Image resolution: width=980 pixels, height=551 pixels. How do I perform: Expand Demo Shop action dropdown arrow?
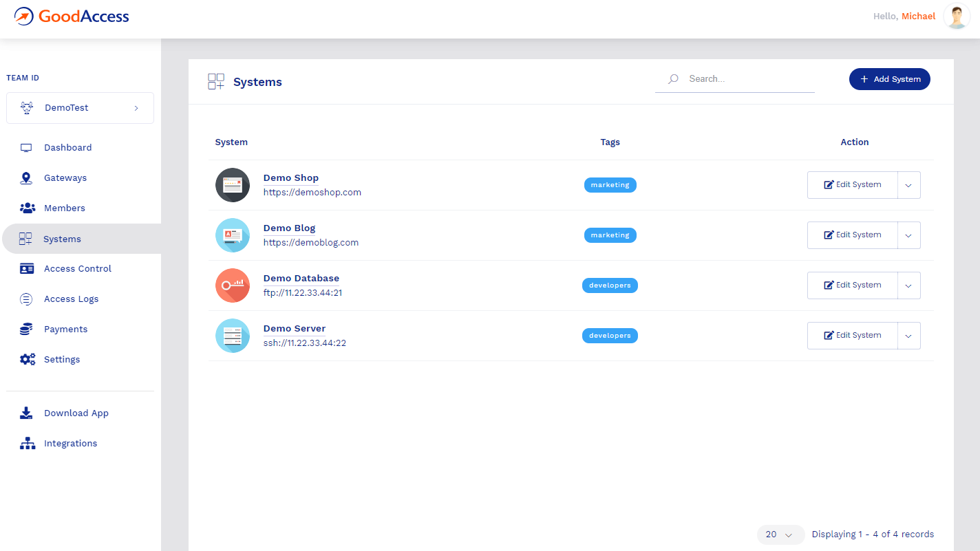coord(908,185)
